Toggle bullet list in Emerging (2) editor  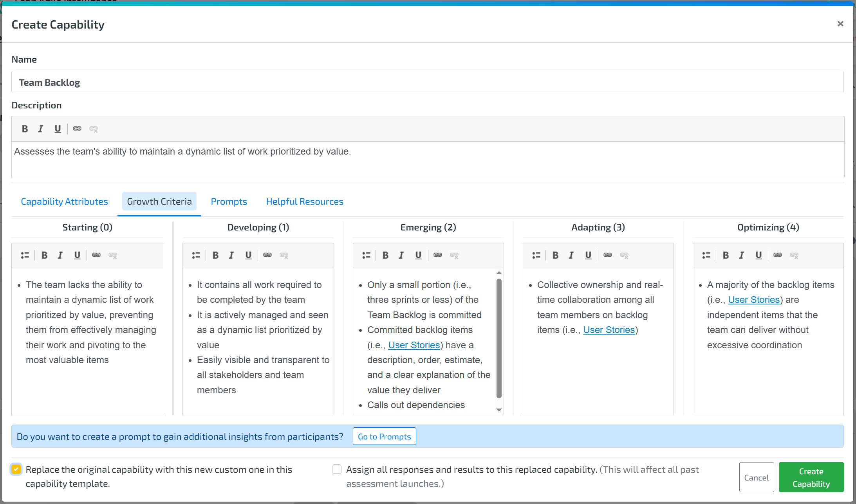(366, 255)
